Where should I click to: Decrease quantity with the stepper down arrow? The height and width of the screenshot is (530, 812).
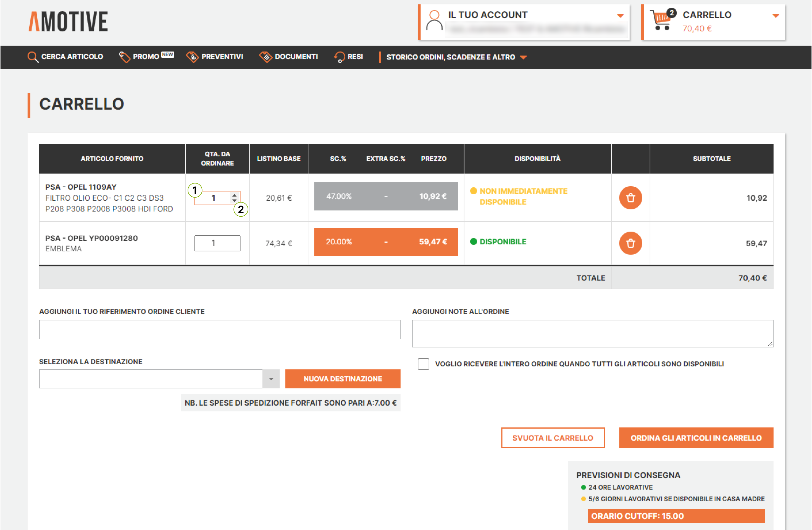234,200
